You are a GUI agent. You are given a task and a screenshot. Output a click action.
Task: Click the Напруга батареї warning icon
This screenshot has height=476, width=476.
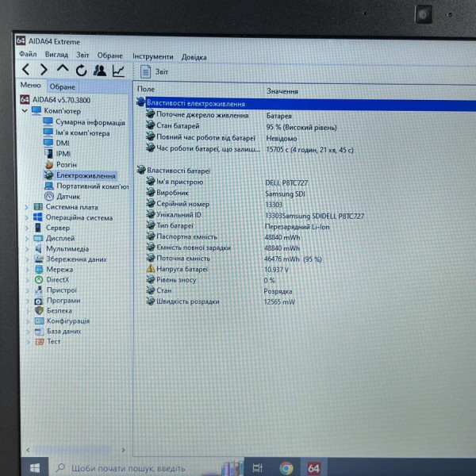151,268
